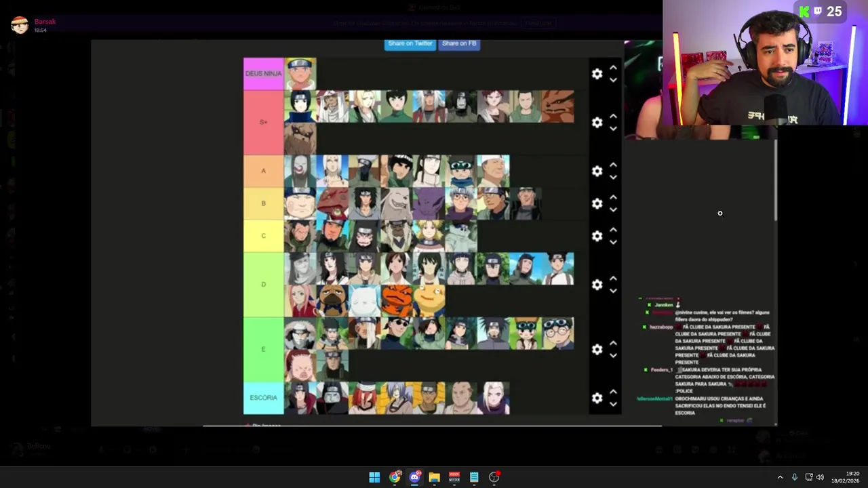Open settings gear for B tier
The image size is (868, 488).
point(597,203)
